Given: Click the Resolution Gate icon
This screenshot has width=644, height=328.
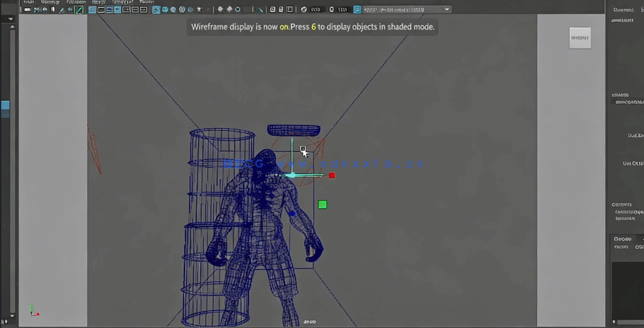Looking at the screenshot, I should pos(109,10).
